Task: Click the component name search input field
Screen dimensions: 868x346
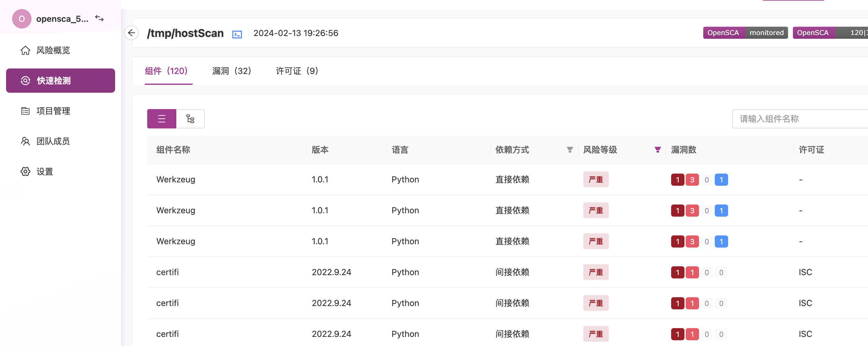Action: 799,118
